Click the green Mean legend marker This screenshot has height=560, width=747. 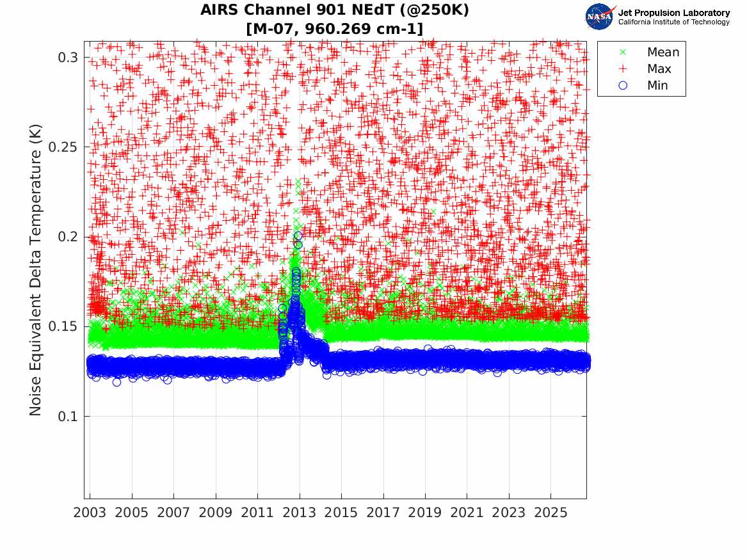click(623, 52)
